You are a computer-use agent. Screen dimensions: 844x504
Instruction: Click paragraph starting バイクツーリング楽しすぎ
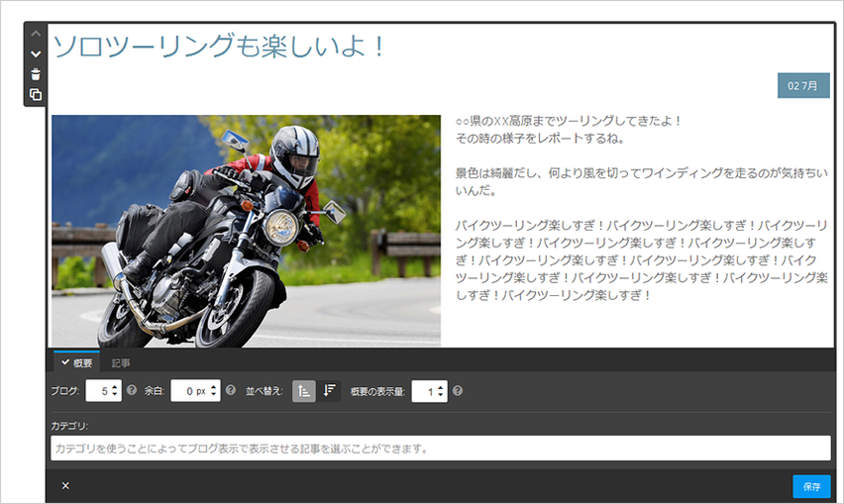coord(641,259)
